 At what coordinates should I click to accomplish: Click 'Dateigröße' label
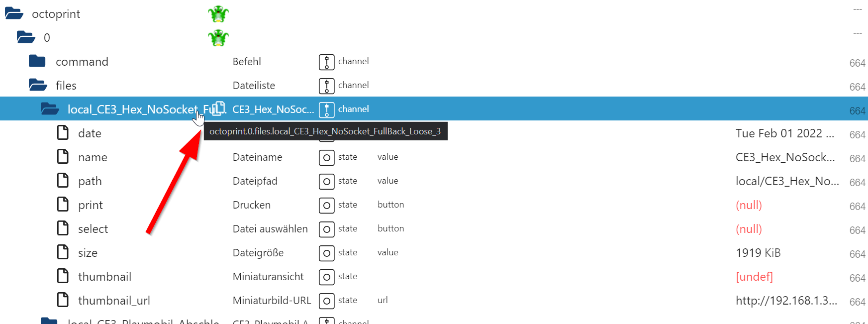click(258, 253)
